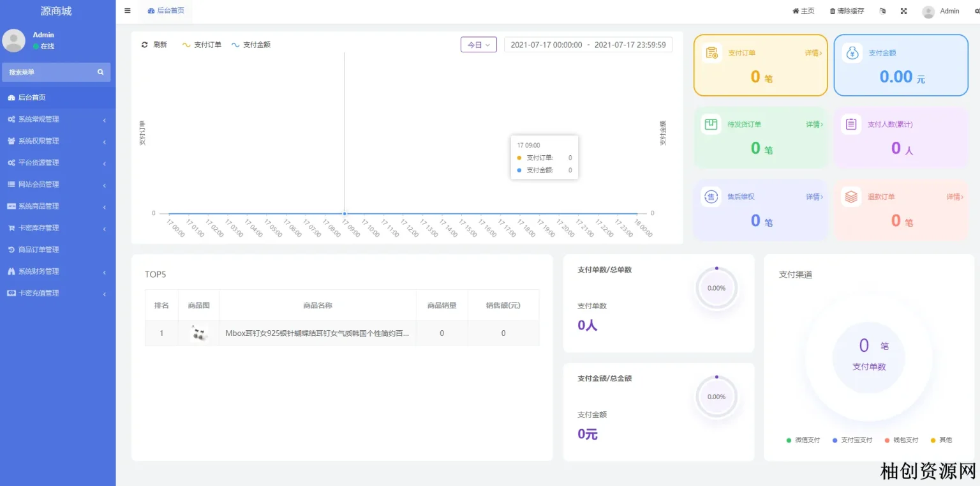Click the payment orders card icon
The width and height of the screenshot is (980, 486).
712,53
